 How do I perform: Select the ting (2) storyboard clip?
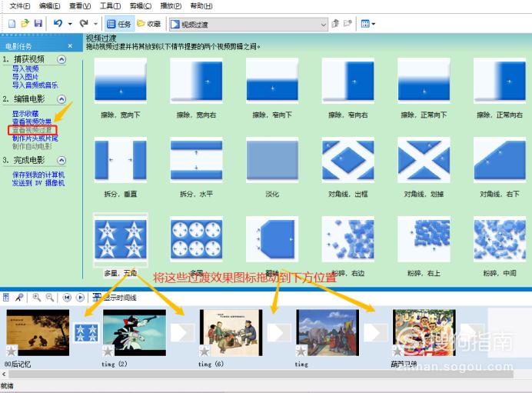click(135, 332)
